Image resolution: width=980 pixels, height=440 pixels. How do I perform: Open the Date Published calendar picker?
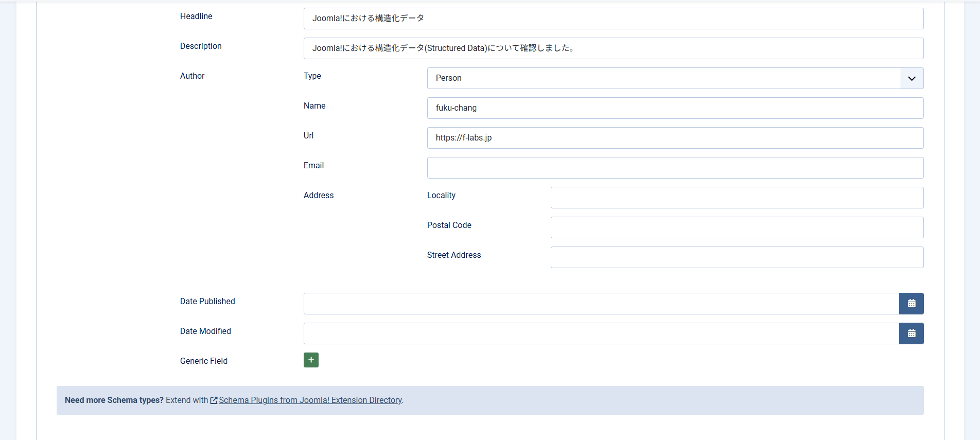[x=911, y=304]
